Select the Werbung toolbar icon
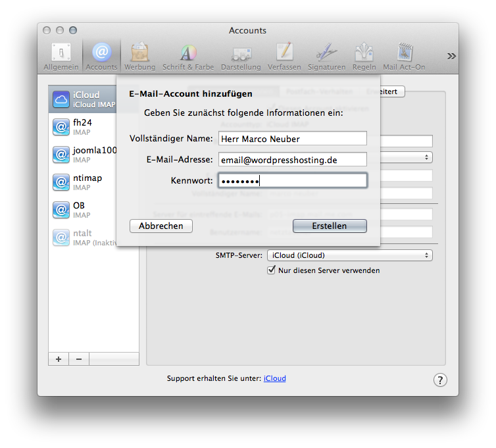496x448 pixels. (139, 57)
